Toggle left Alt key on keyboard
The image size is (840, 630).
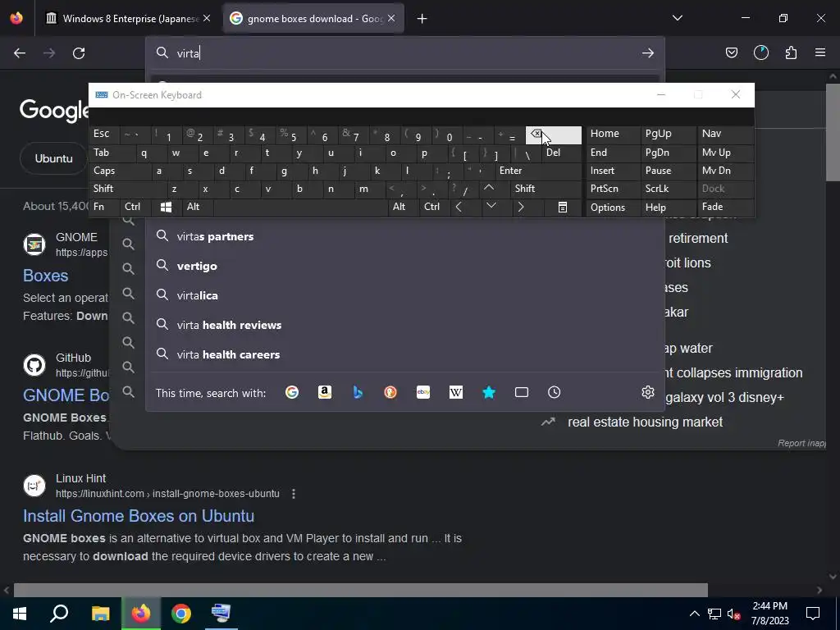coord(198,207)
